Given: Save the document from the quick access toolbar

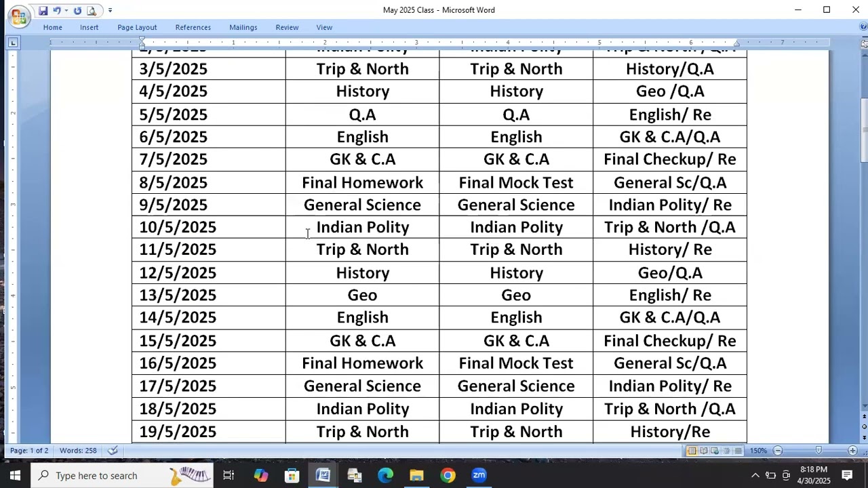Looking at the screenshot, I should click(43, 10).
